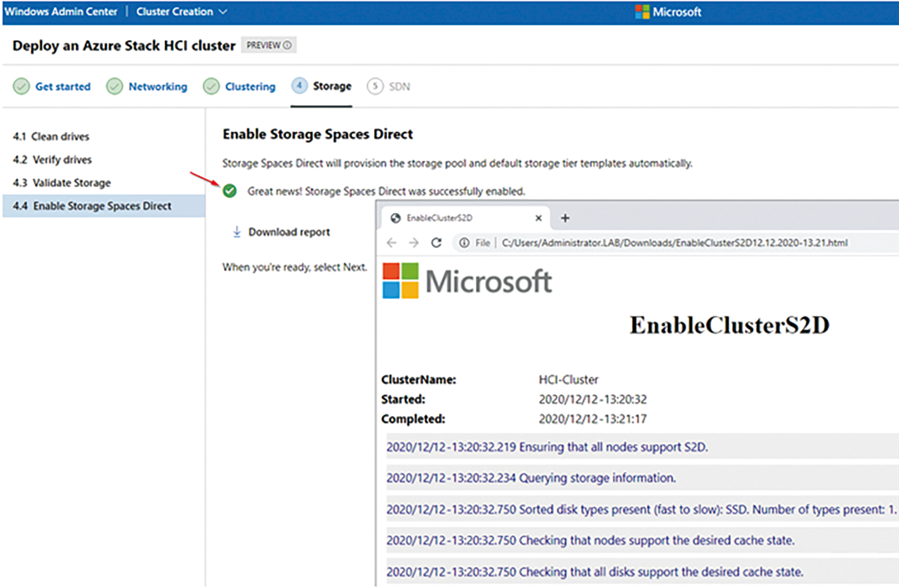Click step 4 circle icon

299,86
